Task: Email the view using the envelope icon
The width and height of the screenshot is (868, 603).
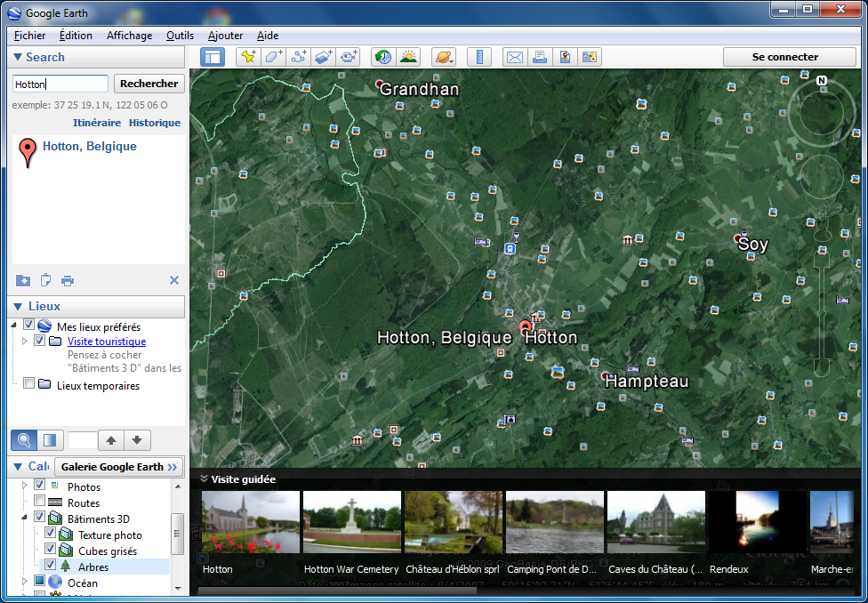Action: click(x=515, y=57)
